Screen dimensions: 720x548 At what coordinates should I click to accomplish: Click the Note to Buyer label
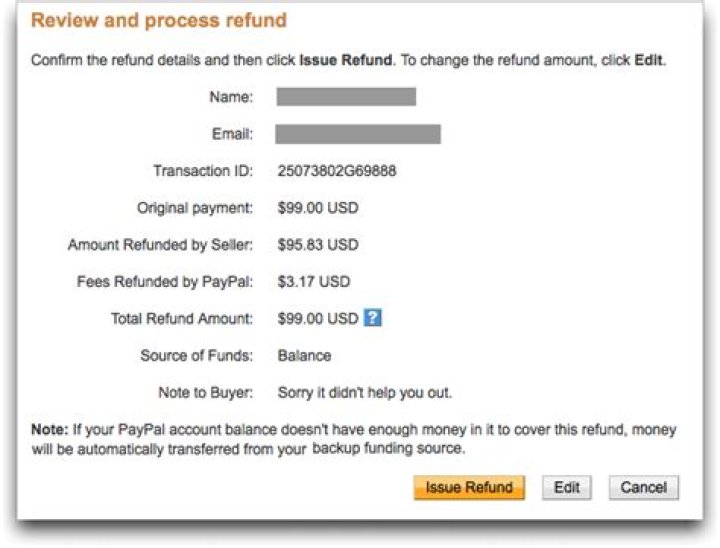pyautogui.click(x=205, y=392)
